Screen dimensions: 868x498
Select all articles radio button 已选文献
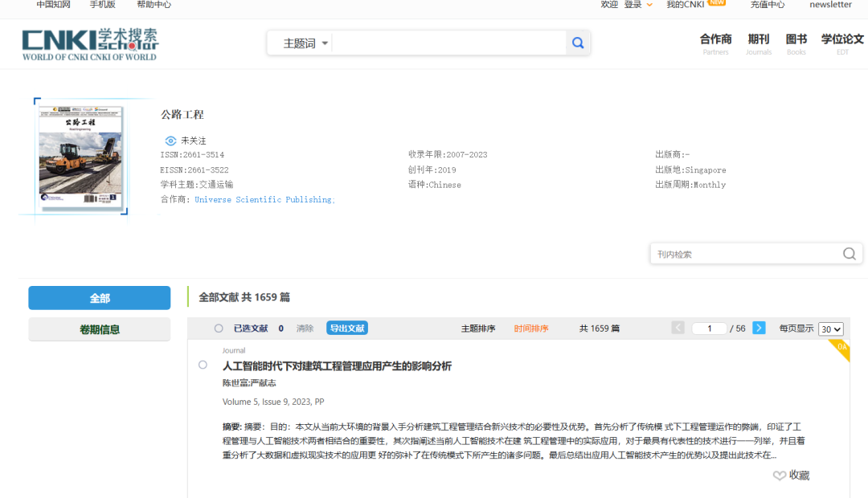pyautogui.click(x=219, y=329)
